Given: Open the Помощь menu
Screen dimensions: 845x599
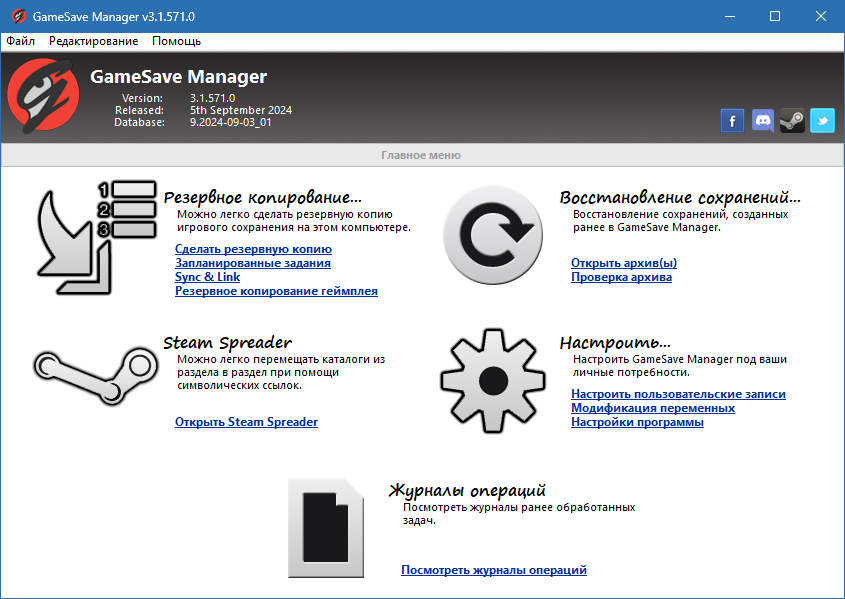Looking at the screenshot, I should pyautogui.click(x=176, y=41).
